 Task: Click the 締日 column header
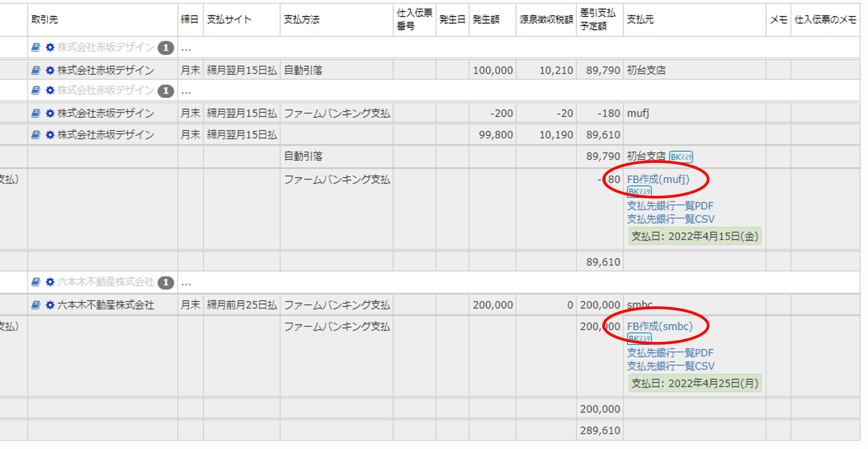pyautogui.click(x=190, y=20)
